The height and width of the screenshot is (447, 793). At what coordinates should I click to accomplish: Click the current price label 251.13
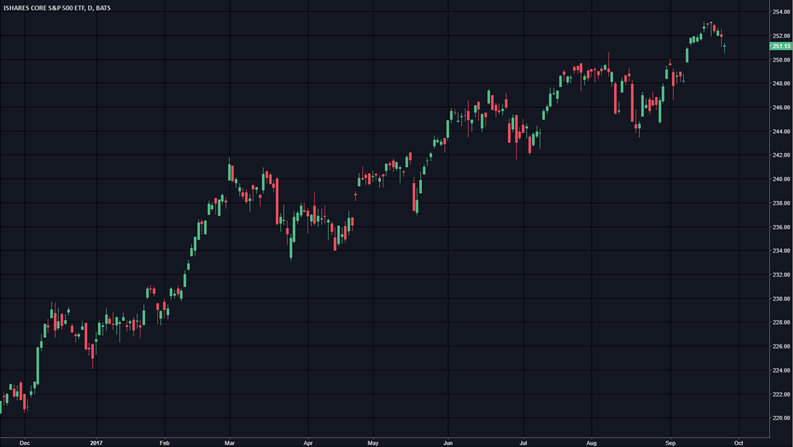(x=781, y=47)
